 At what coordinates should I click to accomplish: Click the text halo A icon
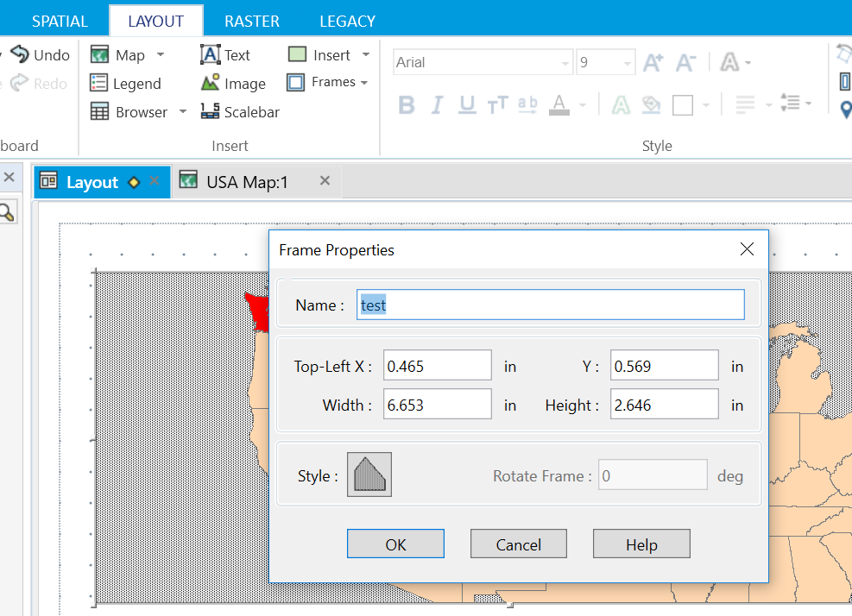pyautogui.click(x=621, y=104)
